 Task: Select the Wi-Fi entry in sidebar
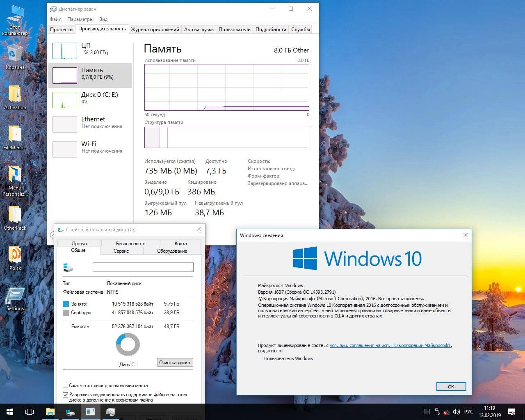coord(90,149)
